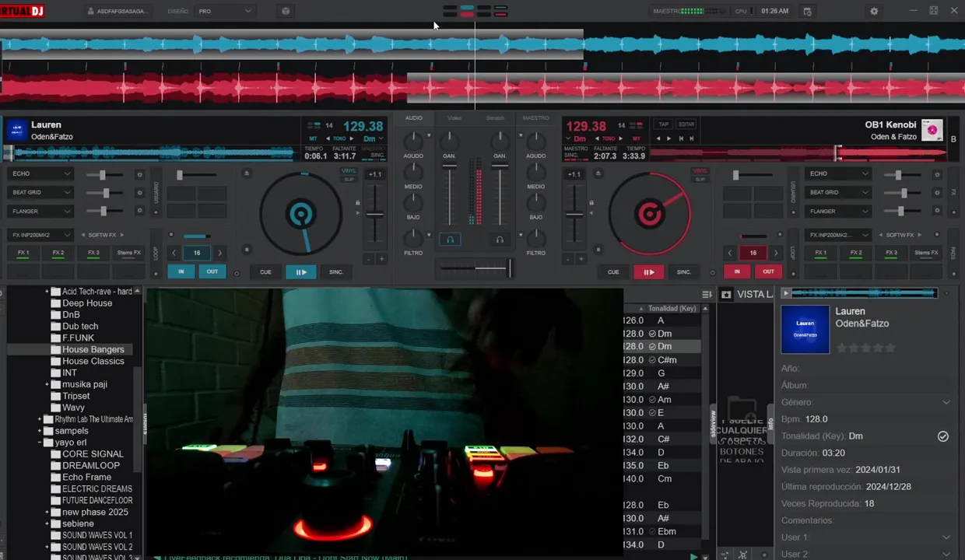Click the key-confirmed check icon in the info panel
This screenshot has width=965, height=560.
coord(942,436)
